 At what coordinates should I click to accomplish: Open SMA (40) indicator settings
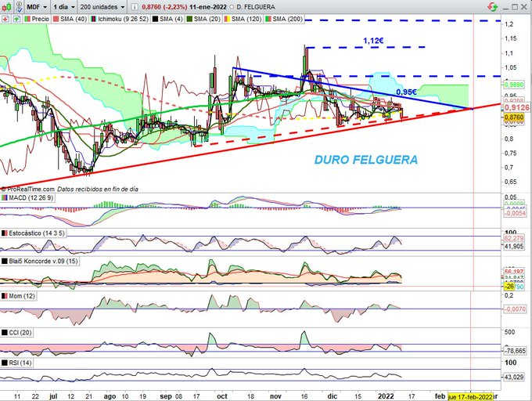[74, 19]
